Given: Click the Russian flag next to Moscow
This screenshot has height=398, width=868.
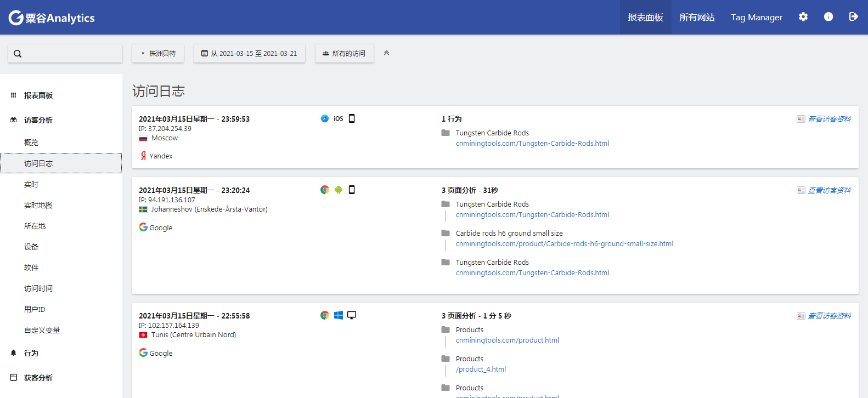Looking at the screenshot, I should click(143, 139).
